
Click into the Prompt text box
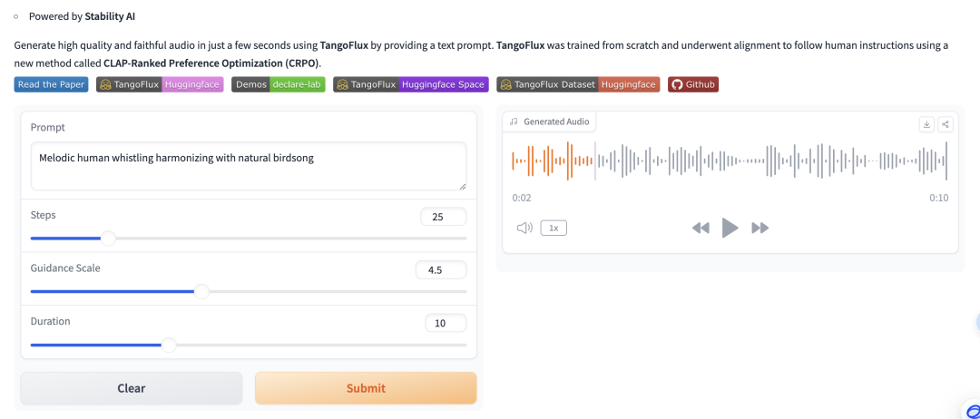tap(249, 165)
